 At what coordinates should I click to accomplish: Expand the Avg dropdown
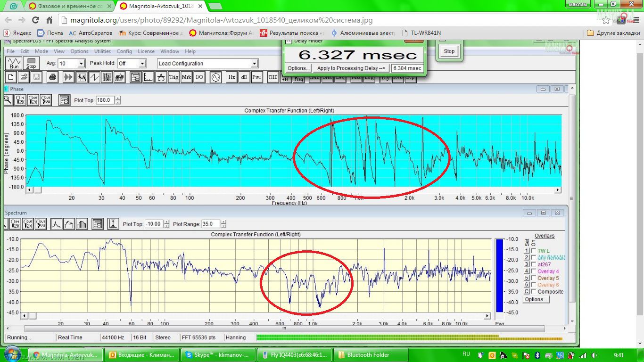tap(81, 64)
